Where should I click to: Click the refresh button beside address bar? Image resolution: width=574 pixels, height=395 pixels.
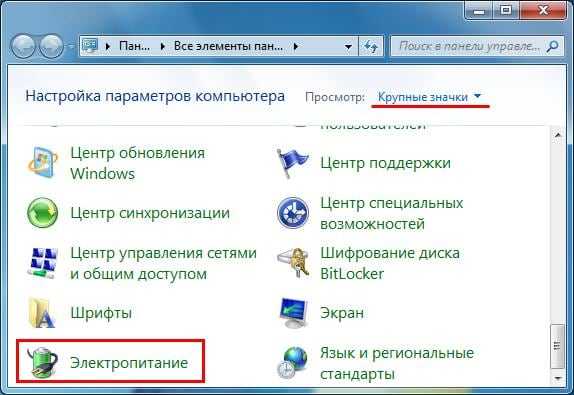[370, 46]
